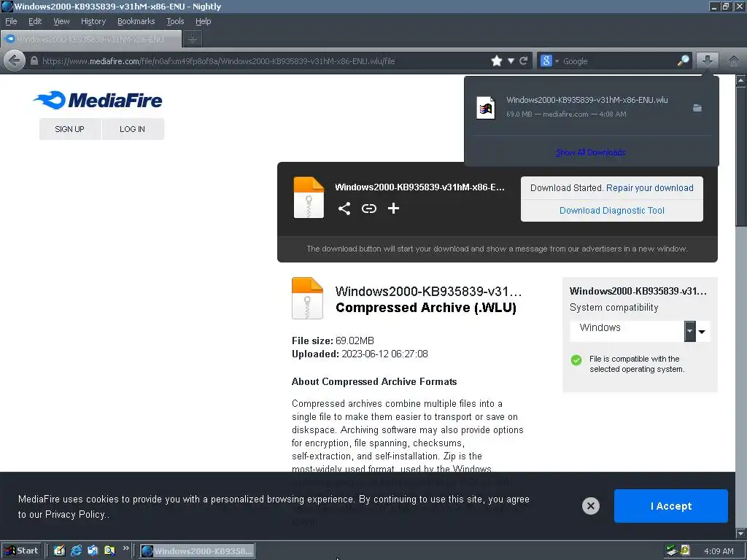Click the I Accept cookie button
Viewport: 747px width, 560px height.
tap(671, 506)
